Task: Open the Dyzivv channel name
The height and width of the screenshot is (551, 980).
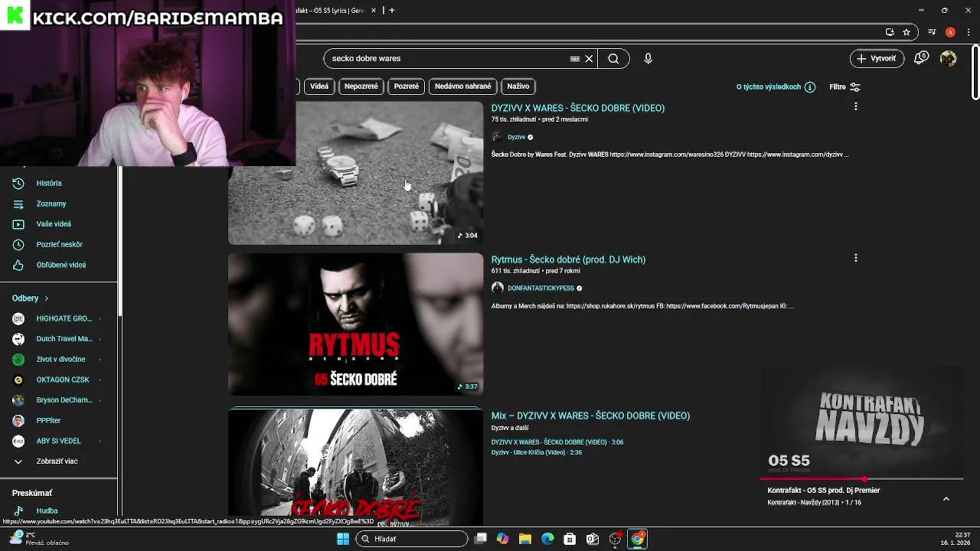Action: click(516, 137)
